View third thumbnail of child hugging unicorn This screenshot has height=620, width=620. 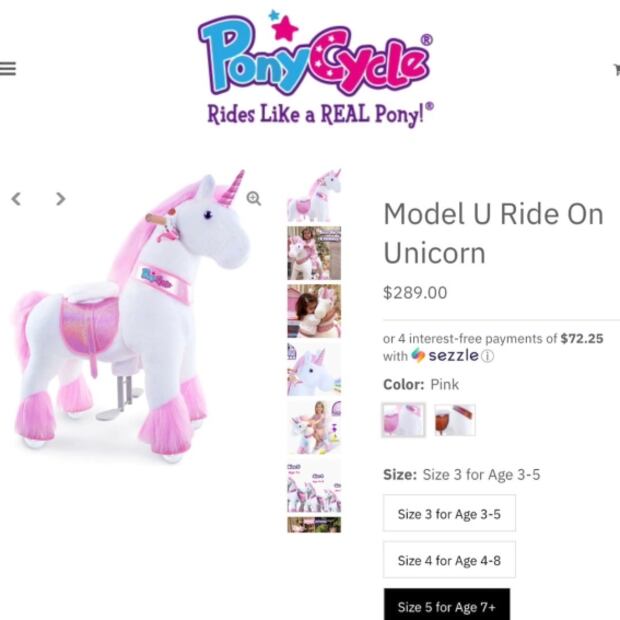(314, 311)
